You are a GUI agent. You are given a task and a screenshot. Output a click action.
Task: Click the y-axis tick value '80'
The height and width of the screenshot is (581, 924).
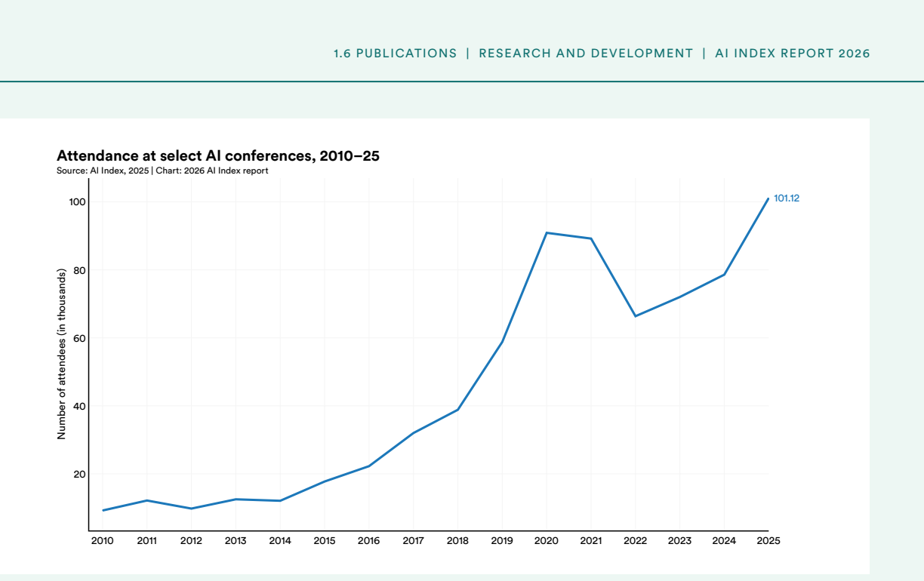pos(78,270)
